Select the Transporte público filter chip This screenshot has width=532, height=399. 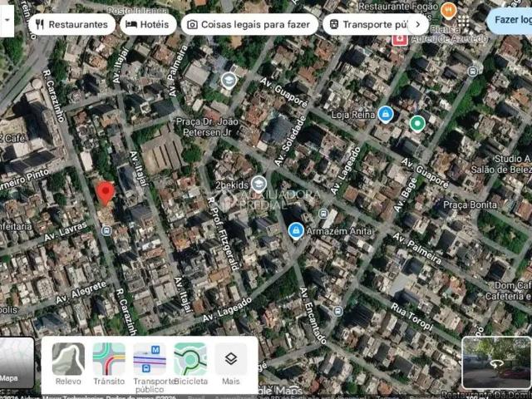coord(368,24)
